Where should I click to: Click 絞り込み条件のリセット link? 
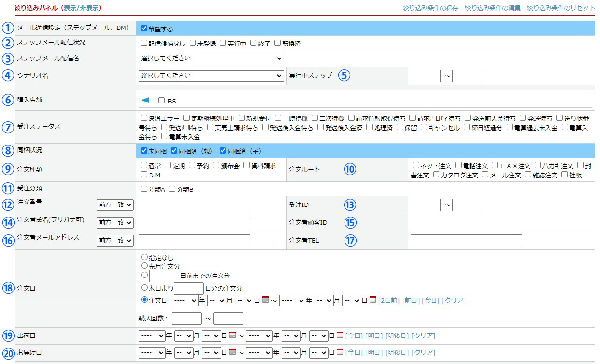click(561, 8)
